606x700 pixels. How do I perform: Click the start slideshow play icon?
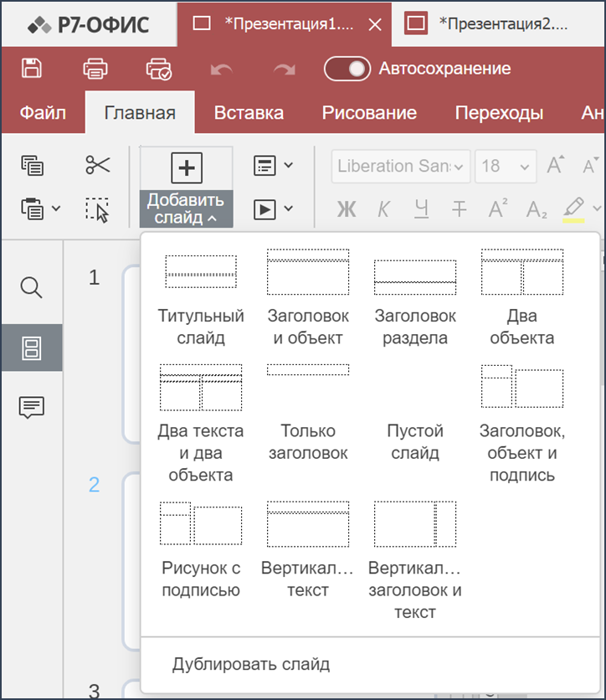tap(264, 209)
